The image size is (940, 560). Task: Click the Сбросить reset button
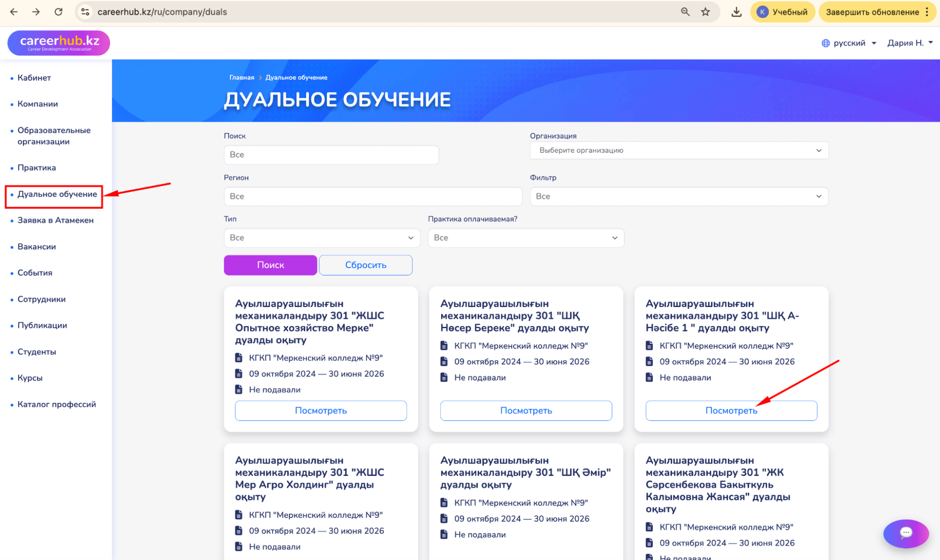pyautogui.click(x=365, y=265)
